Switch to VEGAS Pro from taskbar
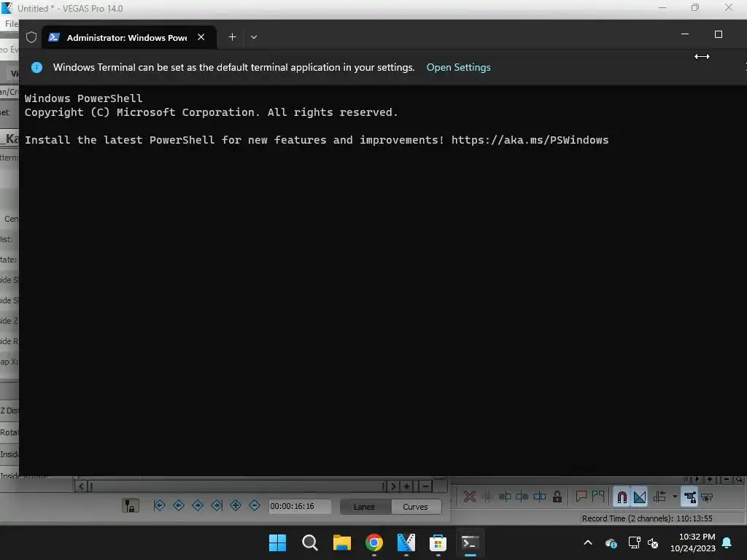This screenshot has width=747, height=560. pyautogui.click(x=406, y=542)
